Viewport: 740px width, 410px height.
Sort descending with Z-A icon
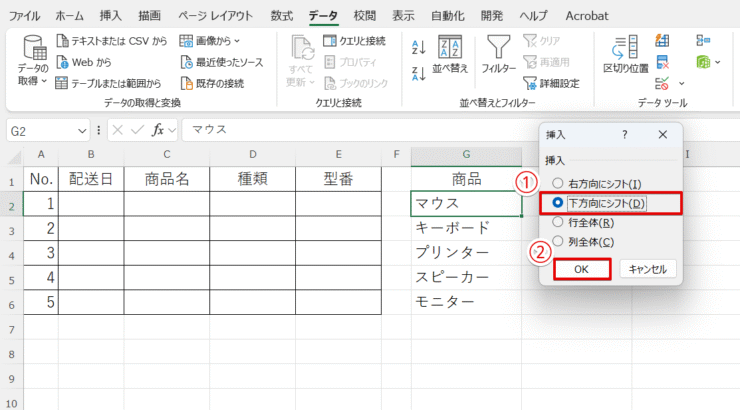[x=419, y=74]
